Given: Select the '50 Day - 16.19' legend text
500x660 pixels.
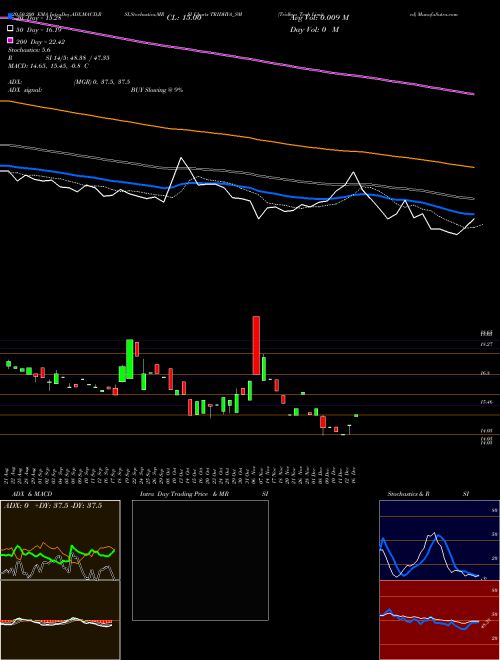Looking at the screenshot, I should pos(38,30).
